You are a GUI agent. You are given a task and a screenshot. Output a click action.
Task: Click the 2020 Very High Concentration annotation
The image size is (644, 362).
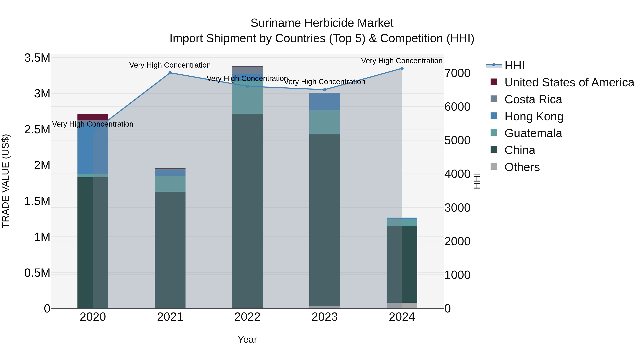point(93,124)
